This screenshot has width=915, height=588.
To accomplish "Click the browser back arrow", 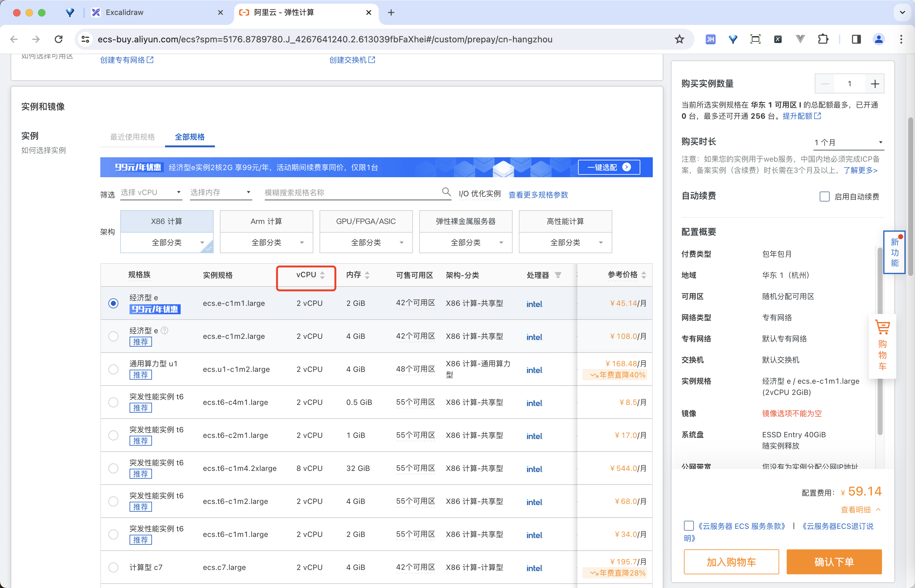I will click(x=14, y=39).
